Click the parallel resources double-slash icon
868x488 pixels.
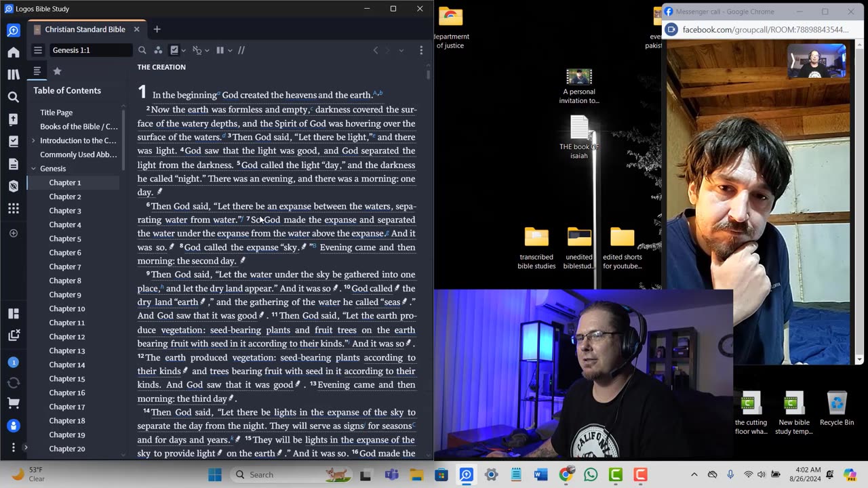pos(241,50)
